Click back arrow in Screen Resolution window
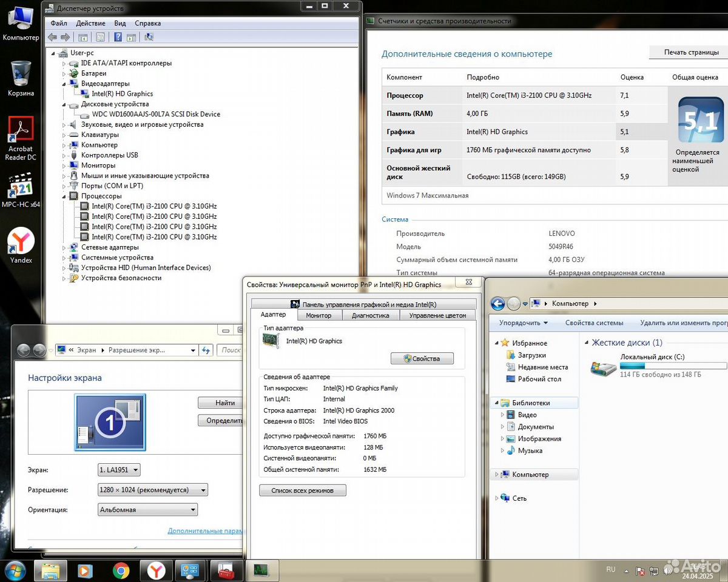This screenshot has width=728, height=582. [24, 350]
